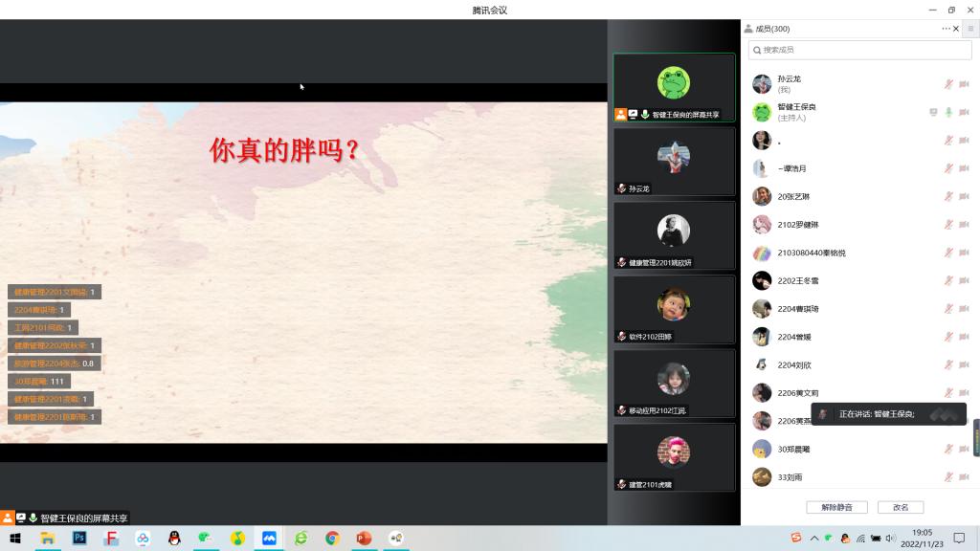
Task: Toggle the microphone for member 2204曹琪琦
Action: click(948, 309)
